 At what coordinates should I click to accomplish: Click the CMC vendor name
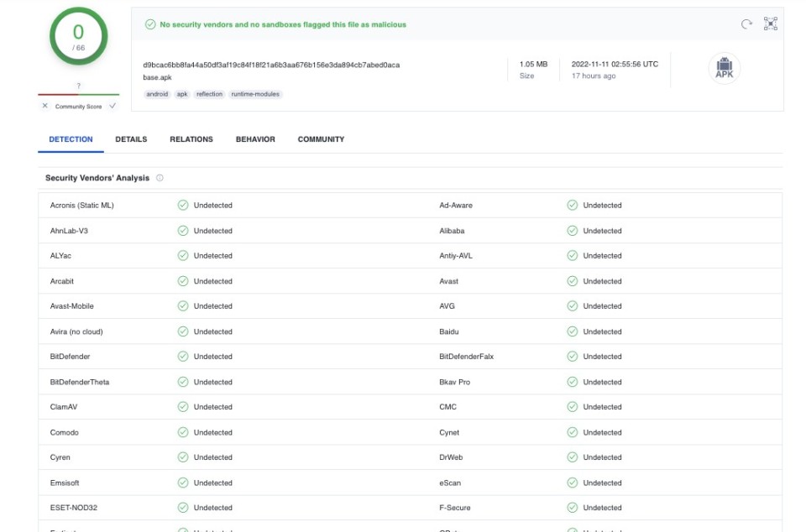click(447, 407)
